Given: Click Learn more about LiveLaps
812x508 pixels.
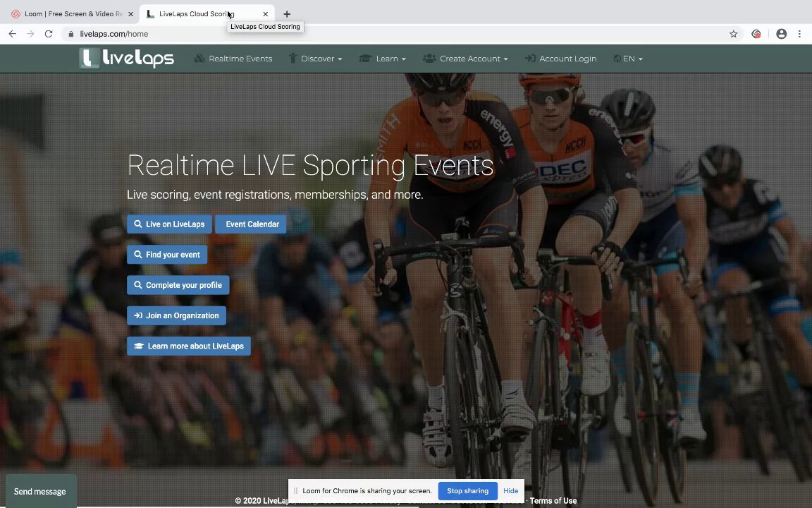Looking at the screenshot, I should [x=188, y=346].
